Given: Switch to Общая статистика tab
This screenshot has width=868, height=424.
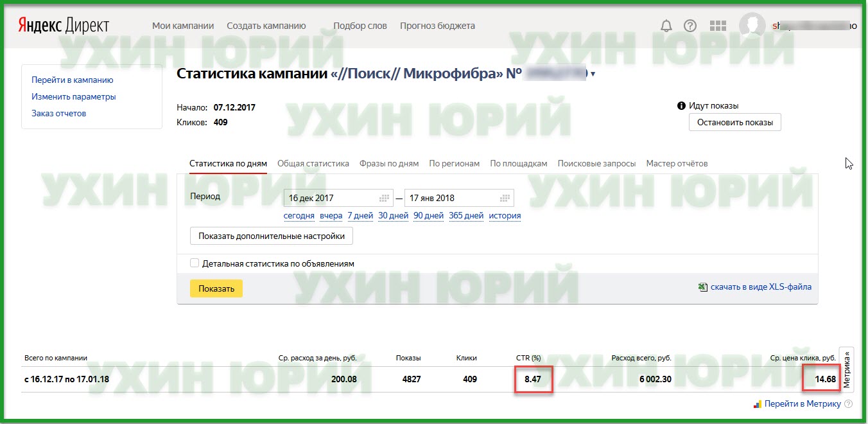Looking at the screenshot, I should (313, 164).
